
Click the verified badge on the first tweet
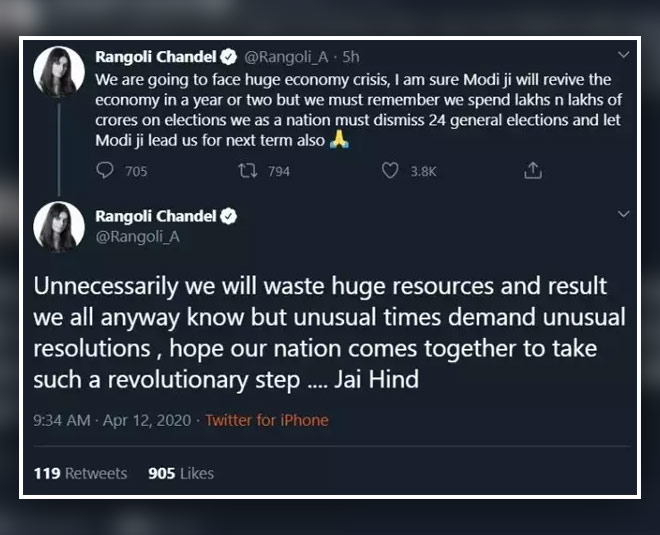coord(227,57)
